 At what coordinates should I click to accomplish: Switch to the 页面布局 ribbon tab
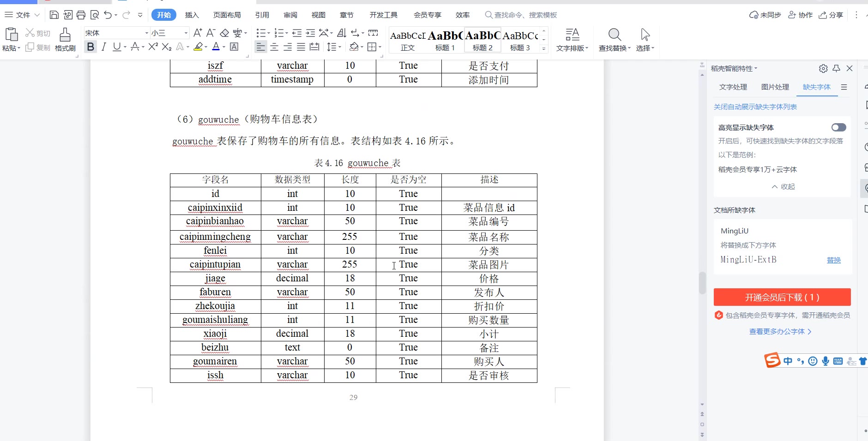point(227,15)
